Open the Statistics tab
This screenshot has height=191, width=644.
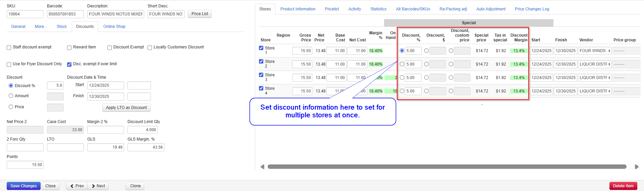[x=378, y=9]
